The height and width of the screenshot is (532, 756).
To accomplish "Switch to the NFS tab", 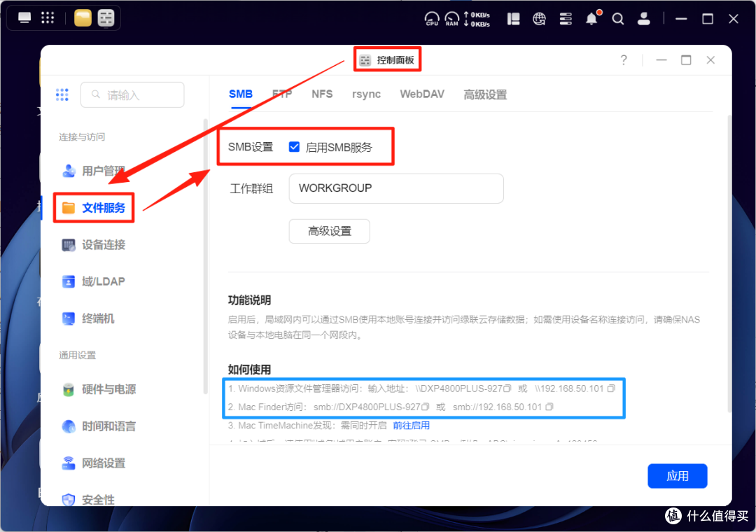I will 322,94.
